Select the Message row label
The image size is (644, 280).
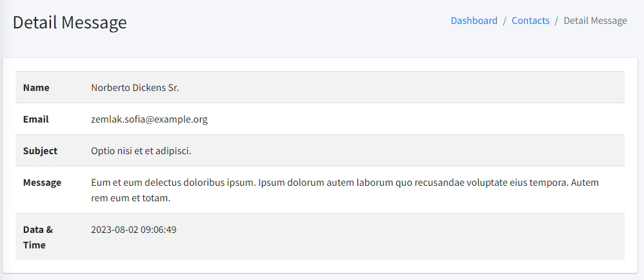42,183
